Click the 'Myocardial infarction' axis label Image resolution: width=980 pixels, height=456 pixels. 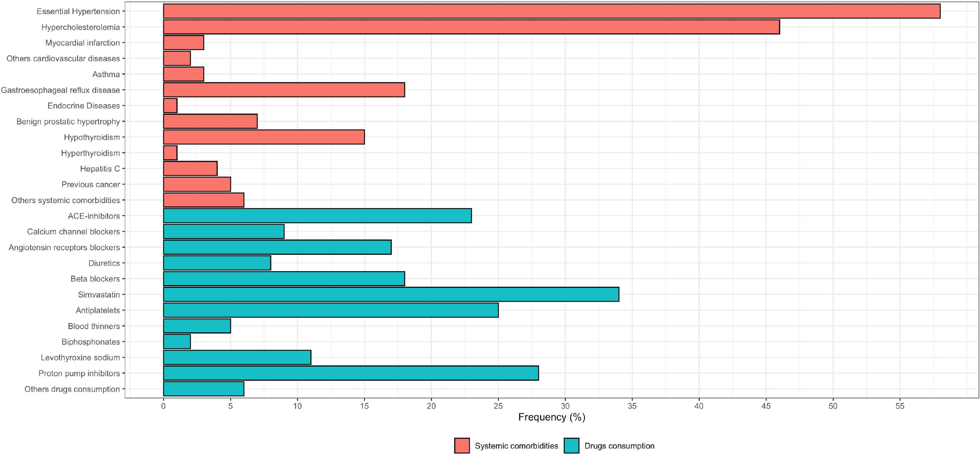(x=83, y=43)
